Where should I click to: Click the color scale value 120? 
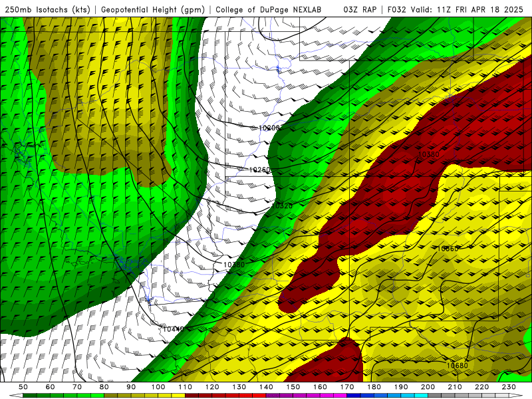click(x=212, y=387)
